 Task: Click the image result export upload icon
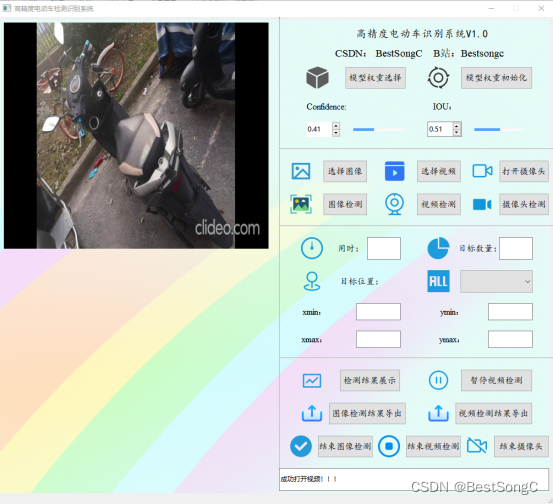(312, 413)
